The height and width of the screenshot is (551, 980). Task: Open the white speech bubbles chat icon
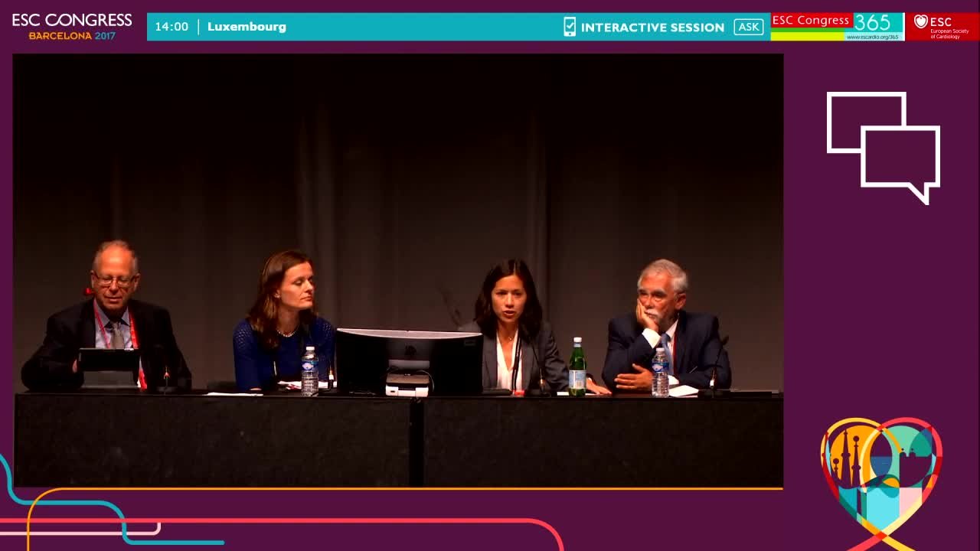coord(883,148)
